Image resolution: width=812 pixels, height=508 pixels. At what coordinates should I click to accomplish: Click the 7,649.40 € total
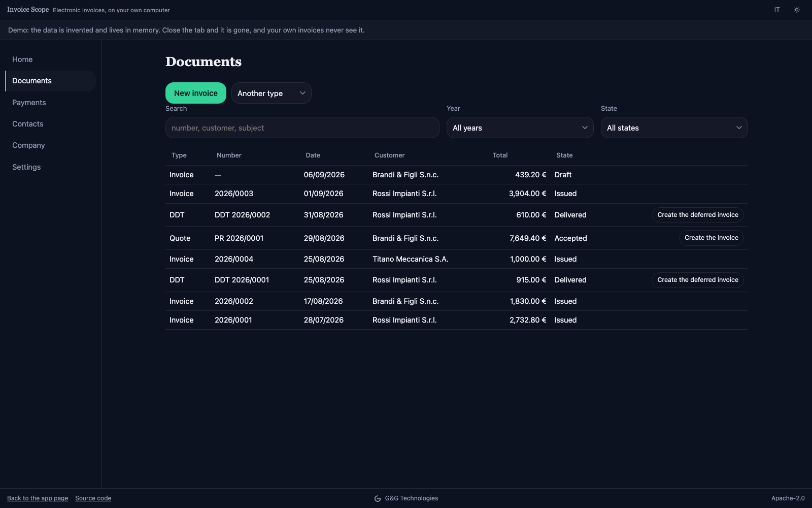(x=528, y=238)
